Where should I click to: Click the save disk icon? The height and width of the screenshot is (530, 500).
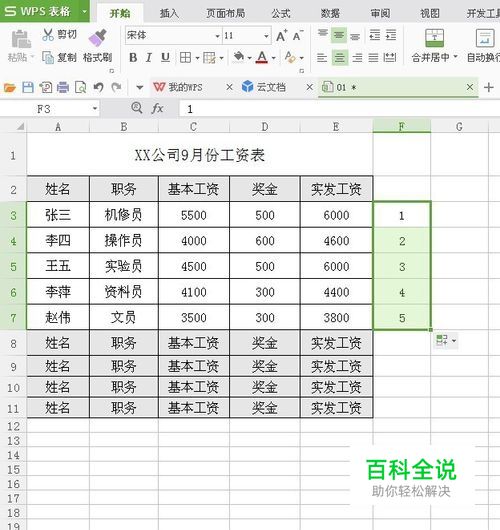click(28, 88)
